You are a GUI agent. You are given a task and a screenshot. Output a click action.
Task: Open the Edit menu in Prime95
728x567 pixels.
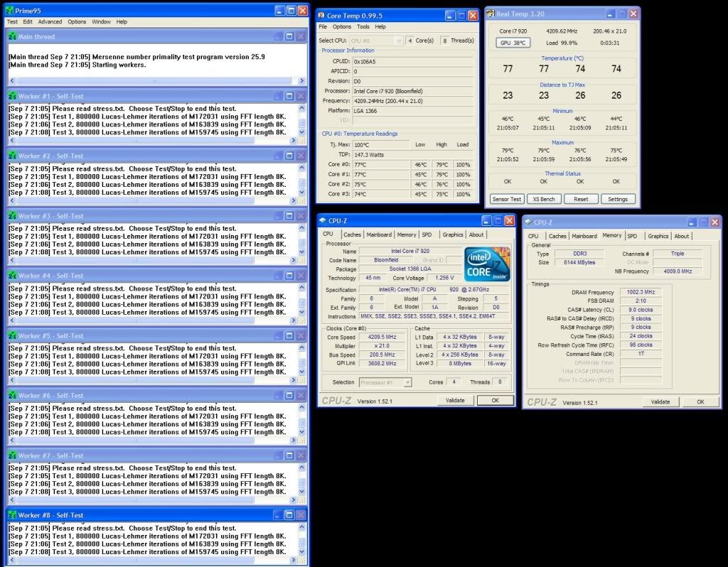[x=28, y=22]
